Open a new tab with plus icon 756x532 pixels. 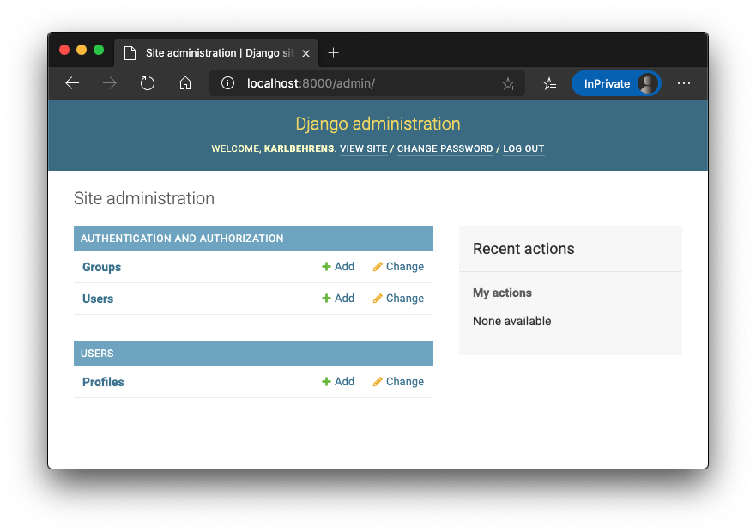click(x=333, y=53)
